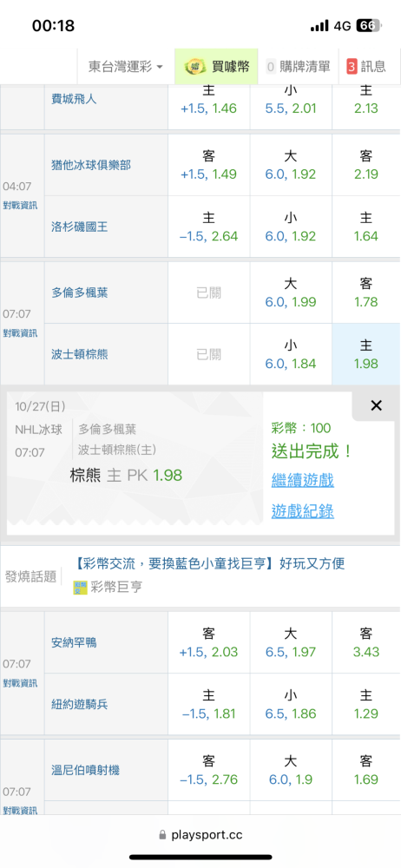401x868 pixels.
Task: Select 安納罕鴨 客 3.43 odds
Action: coord(366,642)
